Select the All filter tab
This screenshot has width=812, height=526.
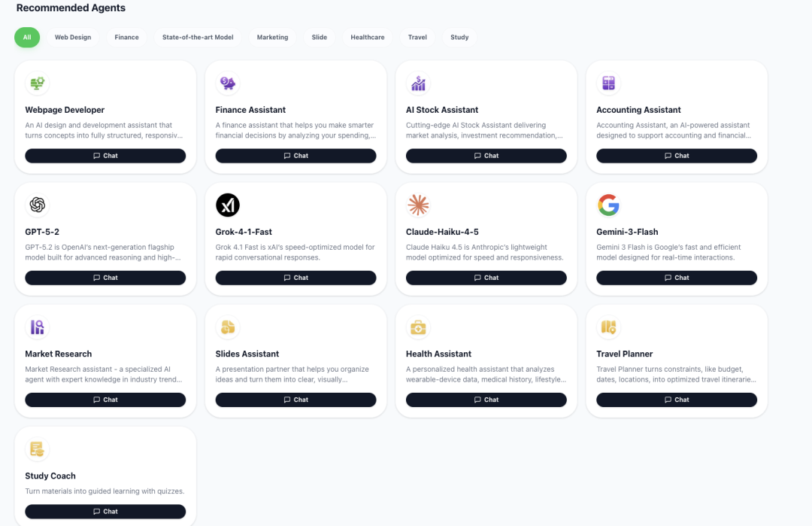tap(27, 37)
